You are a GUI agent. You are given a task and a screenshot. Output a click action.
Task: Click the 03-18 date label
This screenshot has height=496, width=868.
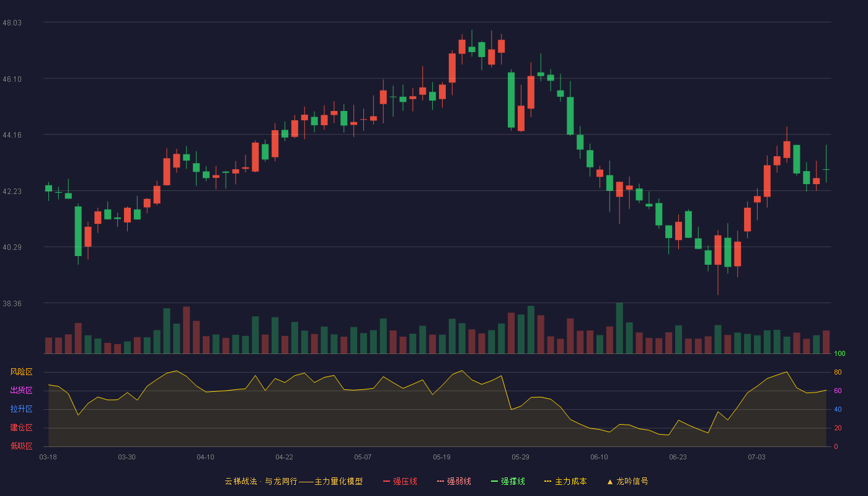coord(48,457)
